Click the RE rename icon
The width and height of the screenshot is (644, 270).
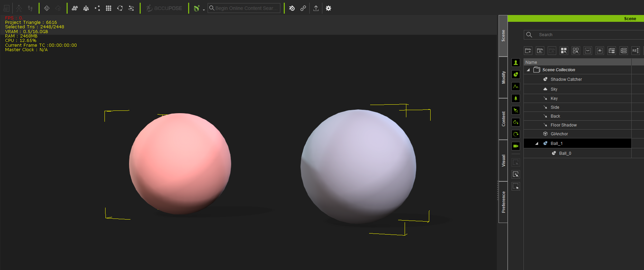tap(635, 51)
